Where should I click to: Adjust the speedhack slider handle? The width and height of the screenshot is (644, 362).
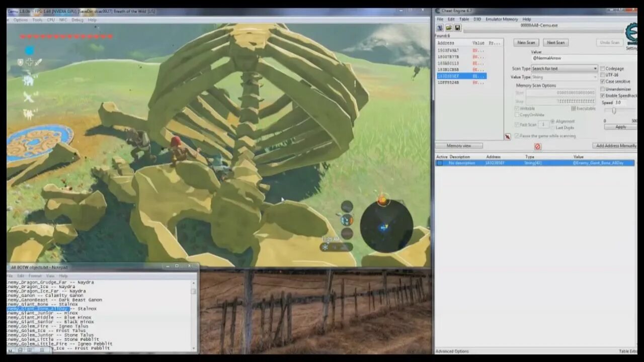[x=614, y=111]
